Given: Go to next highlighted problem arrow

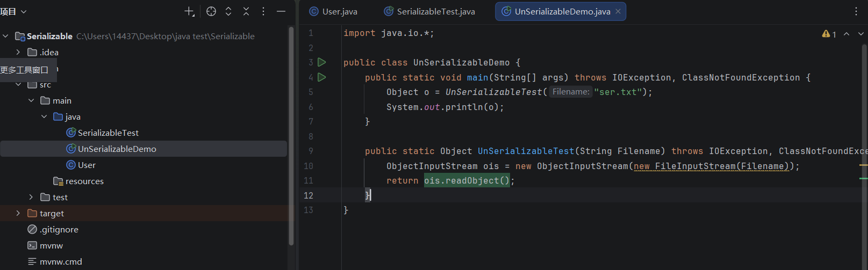Looking at the screenshot, I should (x=861, y=34).
